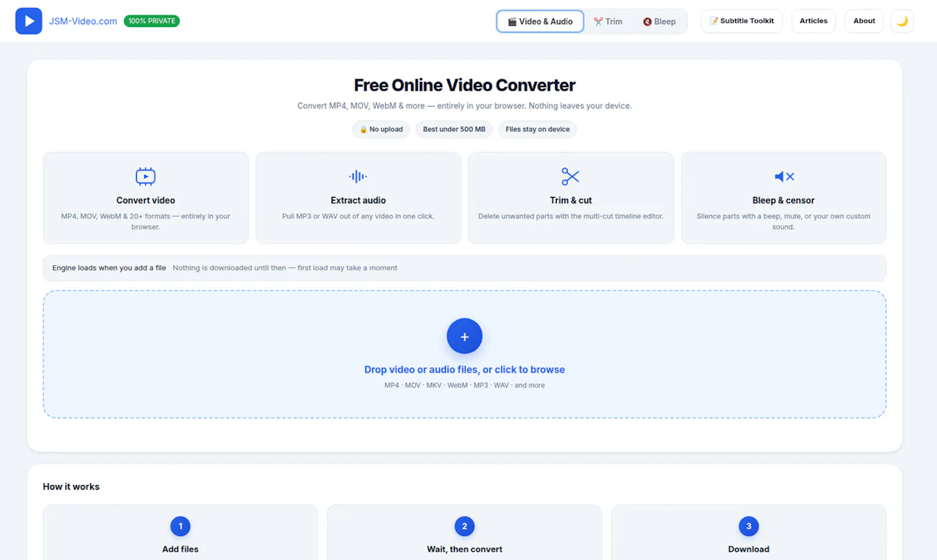The image size is (937, 560).
Task: Click the step 3 circle for Download
Action: pyautogui.click(x=748, y=526)
